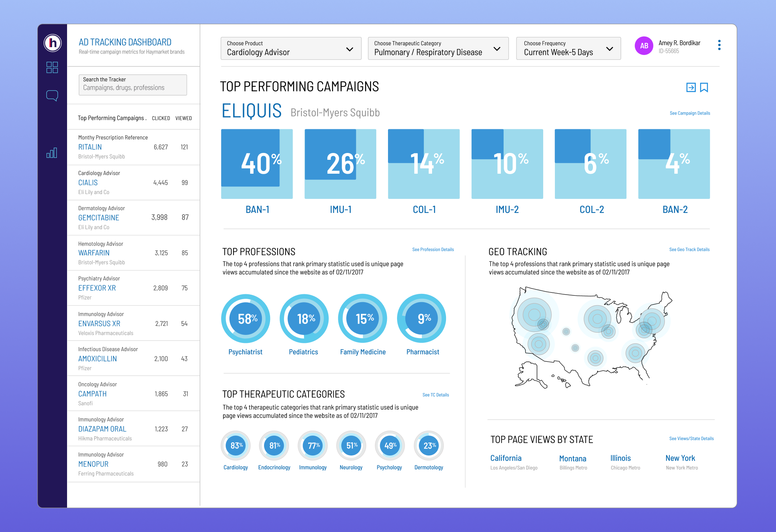The image size is (776, 532).
Task: Open the Choose Frequency dropdown
Action: (568, 48)
